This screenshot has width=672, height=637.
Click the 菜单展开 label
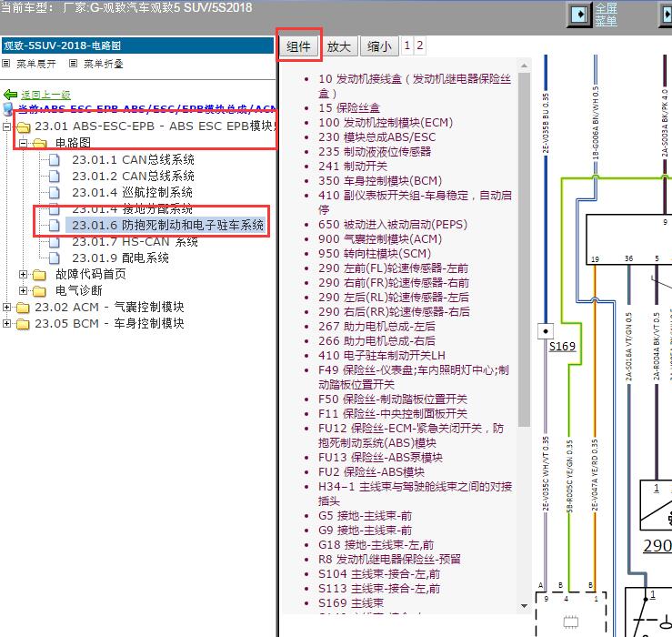(x=36, y=64)
